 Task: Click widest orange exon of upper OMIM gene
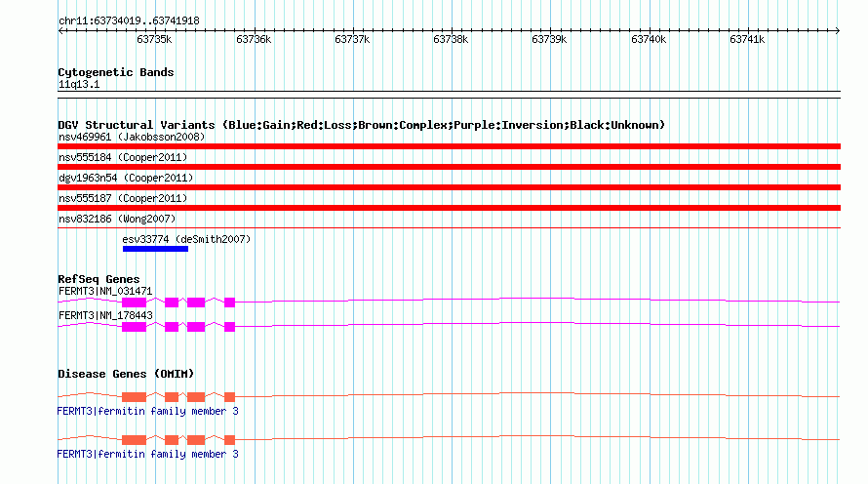134,397
